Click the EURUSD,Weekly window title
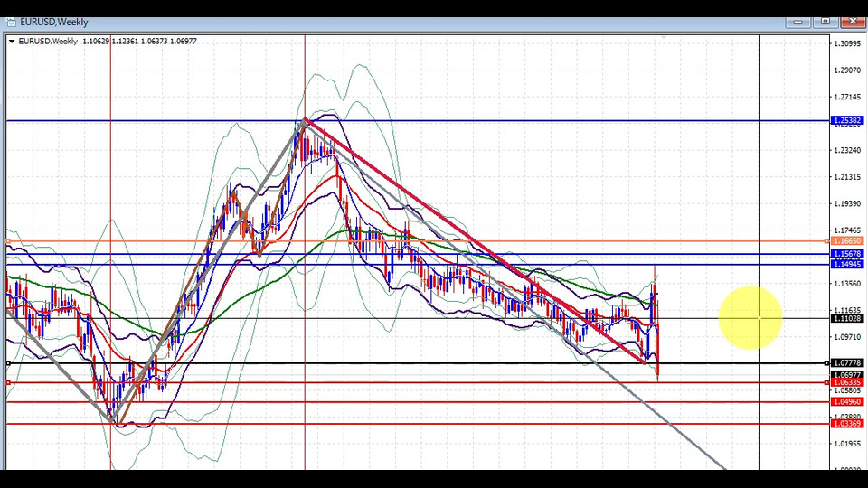Screen dimensions: 868x488 pos(53,22)
